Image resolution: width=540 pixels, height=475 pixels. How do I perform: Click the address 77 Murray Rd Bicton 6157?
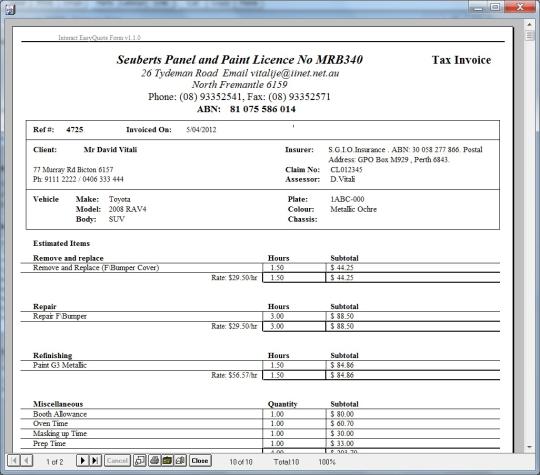tap(73, 169)
